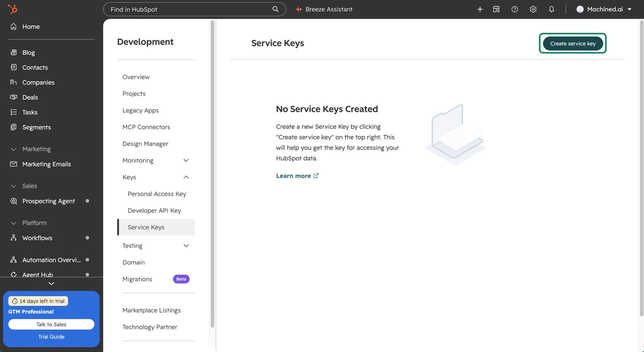644x352 pixels.
Task: Collapse the Marketing section chevron
Action: 14,149
